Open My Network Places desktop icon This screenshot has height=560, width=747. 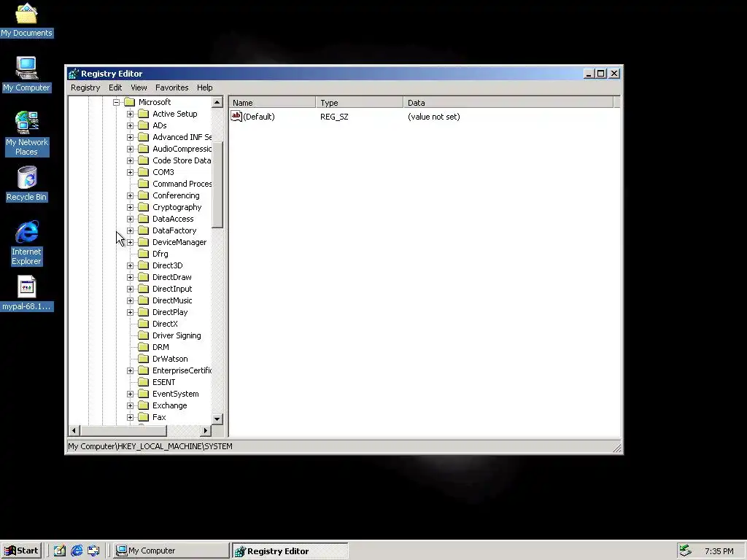pyautogui.click(x=27, y=134)
